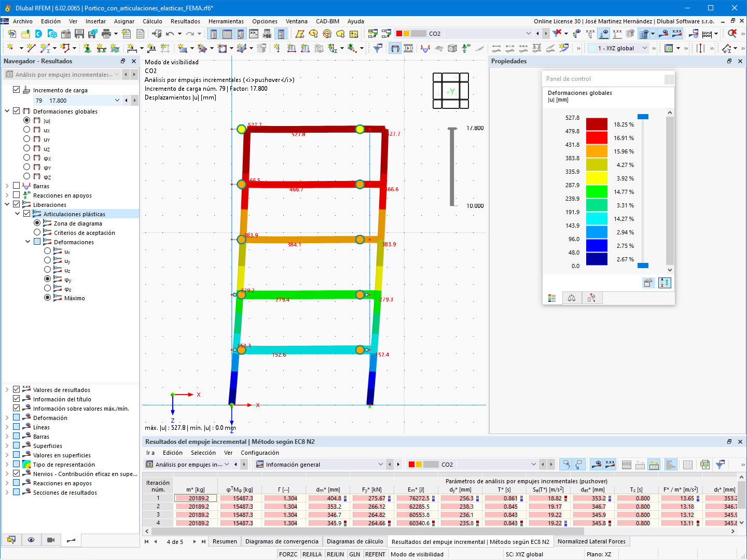Image resolution: width=747 pixels, height=560 pixels.
Task: Open the load increment 79 dropdown
Action: tap(117, 101)
